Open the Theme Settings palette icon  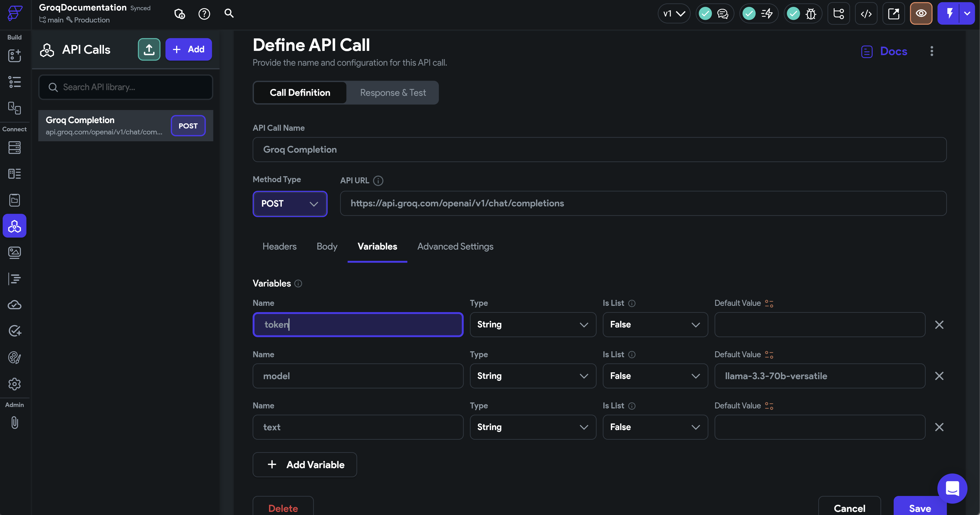pos(14,358)
